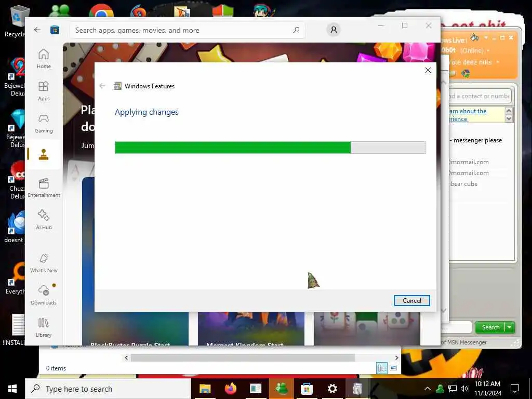532x399 pixels.
Task: Open Entertainment in Store sidebar
Action: point(44,188)
